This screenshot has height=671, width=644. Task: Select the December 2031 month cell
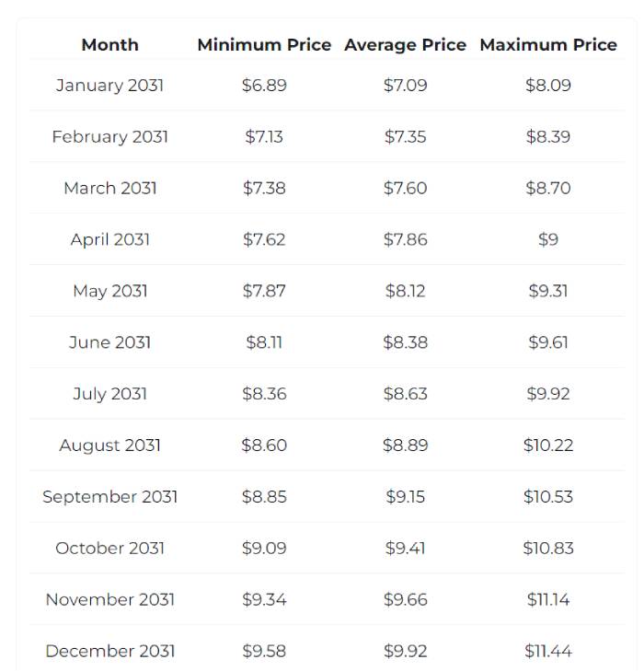coord(109,651)
